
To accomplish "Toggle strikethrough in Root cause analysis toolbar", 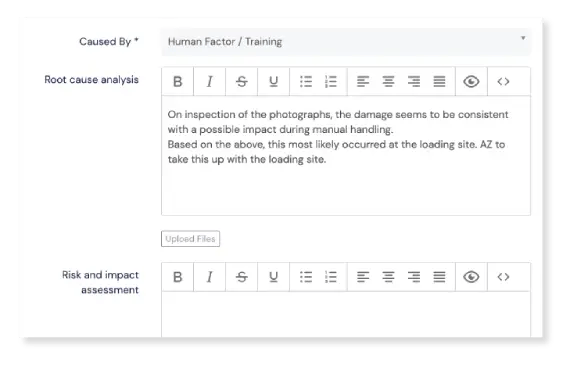I will point(241,81).
